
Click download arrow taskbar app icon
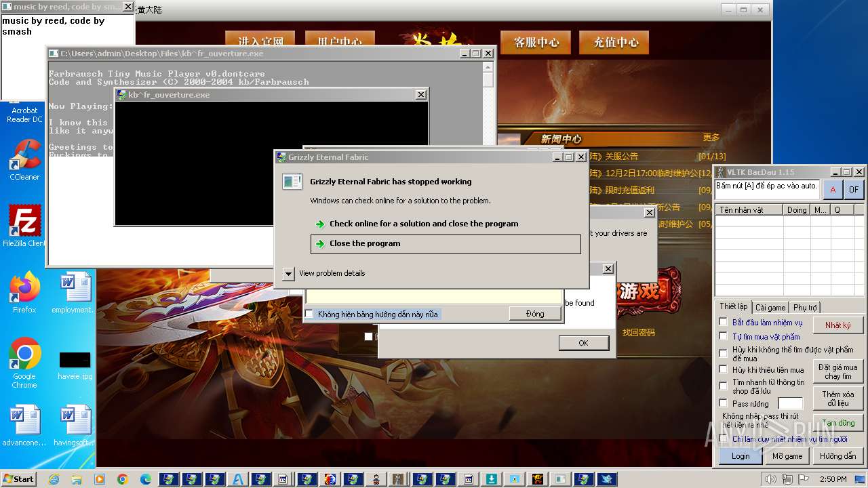tap(492, 479)
